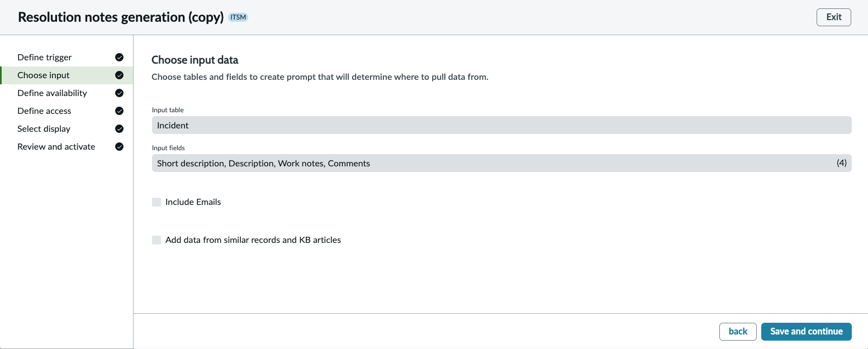Click the checkmark icon beside Define access
Viewport: 868px width, 349px height.
(119, 111)
